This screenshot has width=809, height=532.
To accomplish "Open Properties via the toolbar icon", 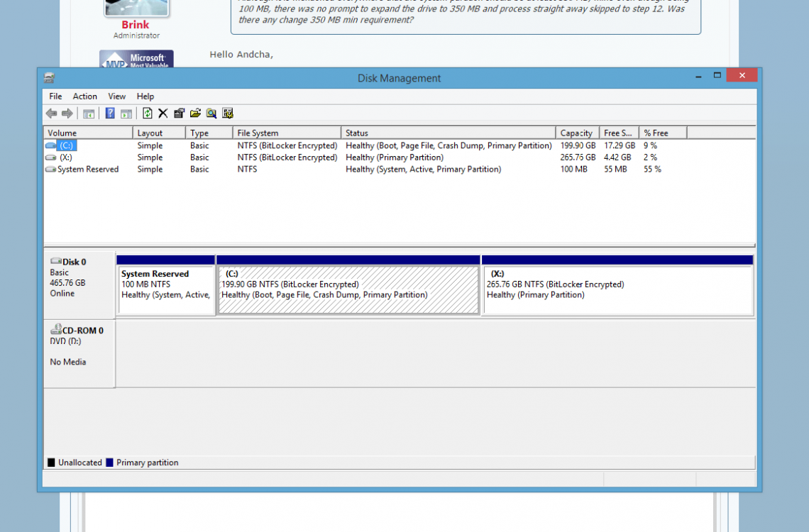I will [179, 113].
